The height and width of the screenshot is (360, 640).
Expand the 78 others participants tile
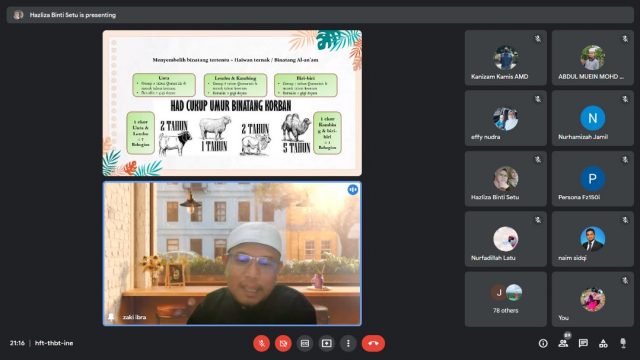tap(506, 299)
